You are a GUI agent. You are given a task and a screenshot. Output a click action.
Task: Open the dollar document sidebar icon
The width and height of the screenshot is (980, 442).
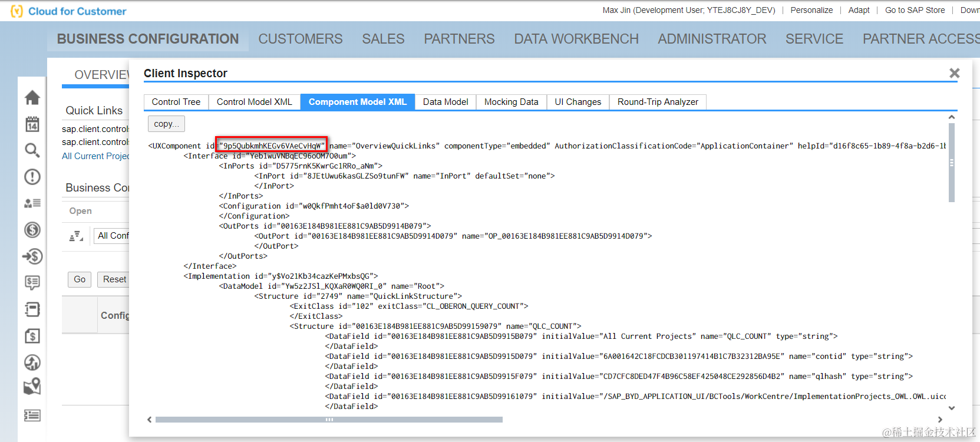click(x=32, y=336)
